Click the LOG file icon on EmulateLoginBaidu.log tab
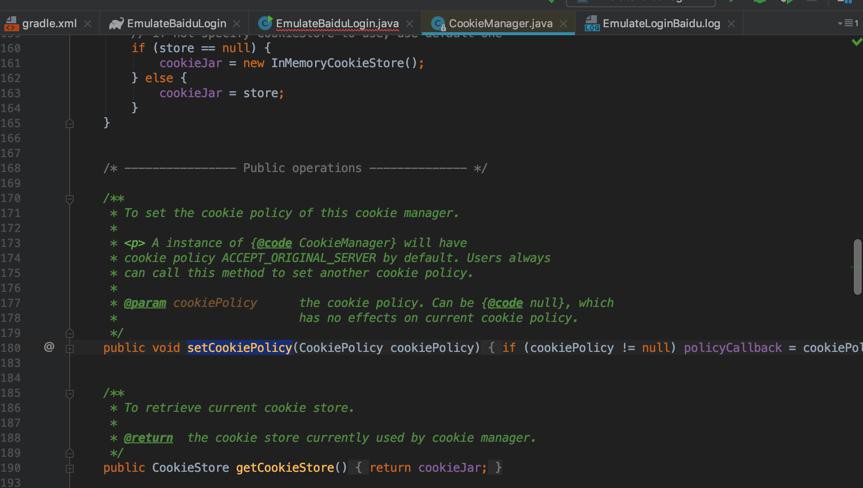This screenshot has width=863, height=488. [592, 24]
